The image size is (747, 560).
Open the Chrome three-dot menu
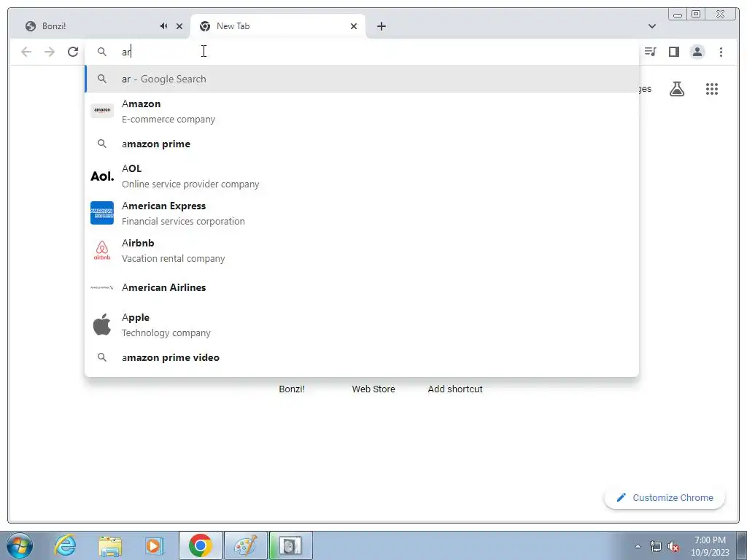click(721, 52)
